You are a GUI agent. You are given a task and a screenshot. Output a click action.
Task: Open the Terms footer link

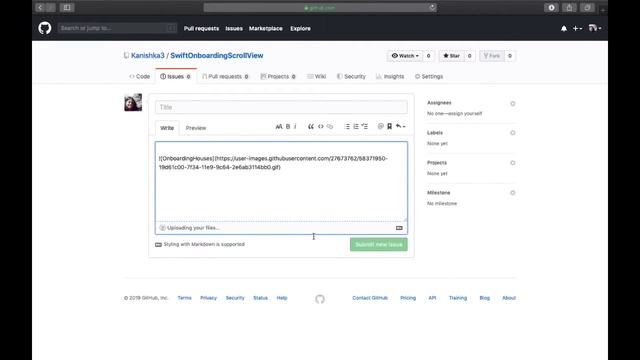click(x=184, y=298)
